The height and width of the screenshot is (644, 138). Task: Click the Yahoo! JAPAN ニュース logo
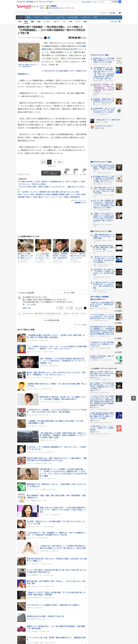[27, 7]
